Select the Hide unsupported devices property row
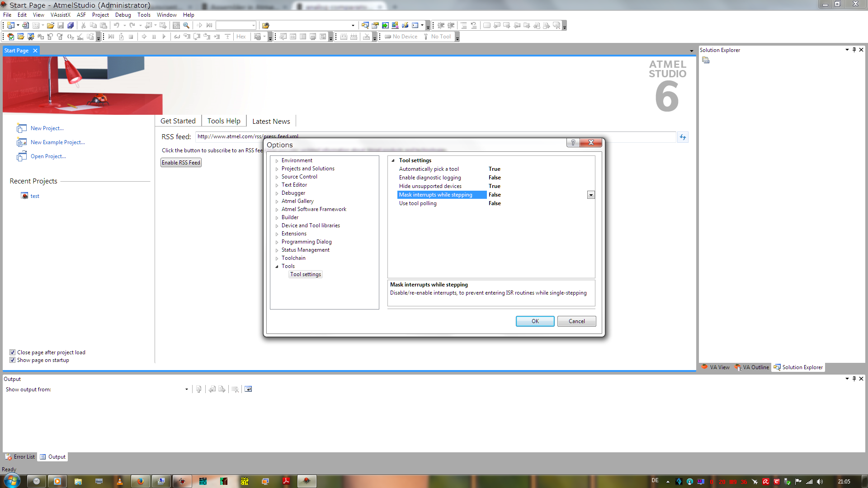 point(496,186)
